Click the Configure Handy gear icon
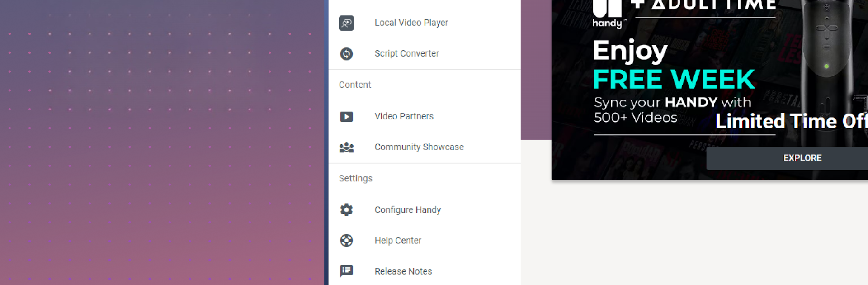 tap(346, 210)
